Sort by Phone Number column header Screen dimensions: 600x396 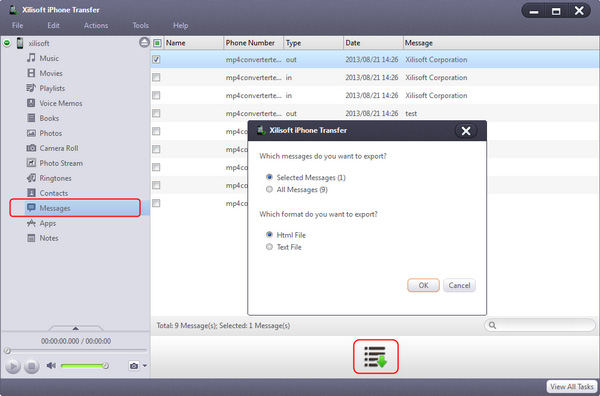pyautogui.click(x=253, y=43)
